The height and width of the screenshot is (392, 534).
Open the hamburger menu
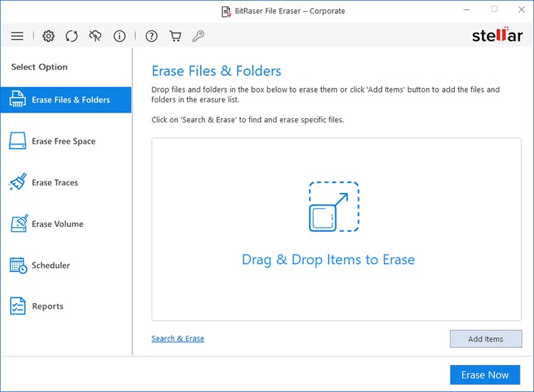point(17,36)
